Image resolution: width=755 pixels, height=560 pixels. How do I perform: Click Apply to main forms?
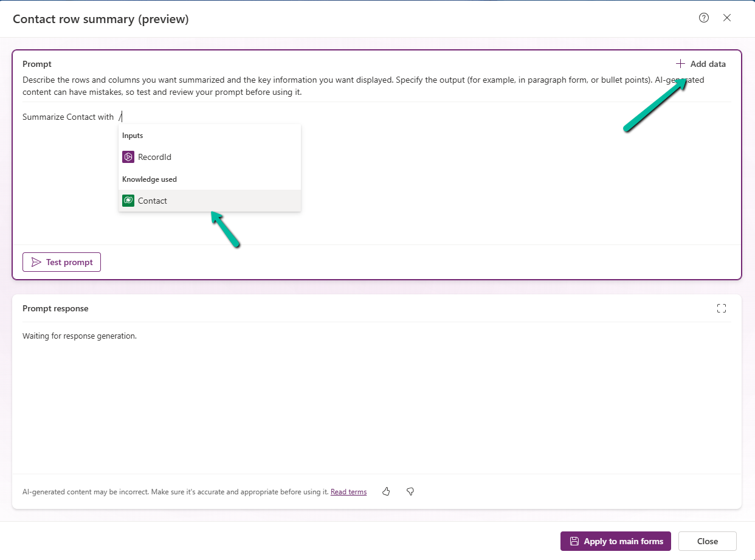tap(615, 541)
